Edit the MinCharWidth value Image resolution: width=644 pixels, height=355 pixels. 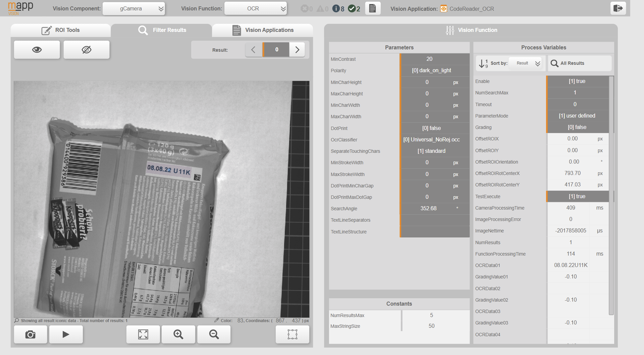coord(435,105)
